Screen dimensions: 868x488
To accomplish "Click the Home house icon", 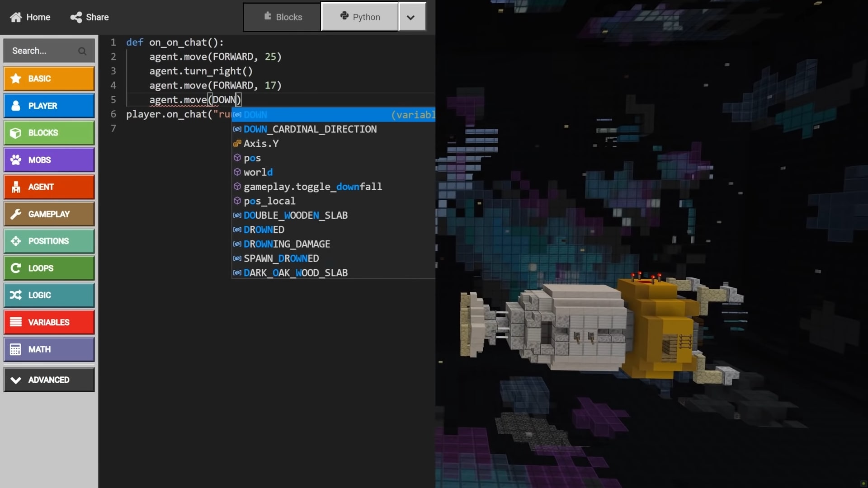I will coord(16,17).
